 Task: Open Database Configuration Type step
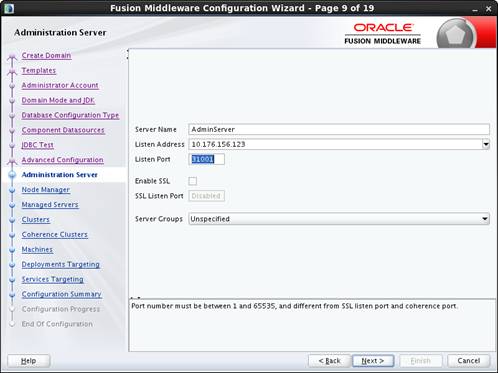(70, 115)
